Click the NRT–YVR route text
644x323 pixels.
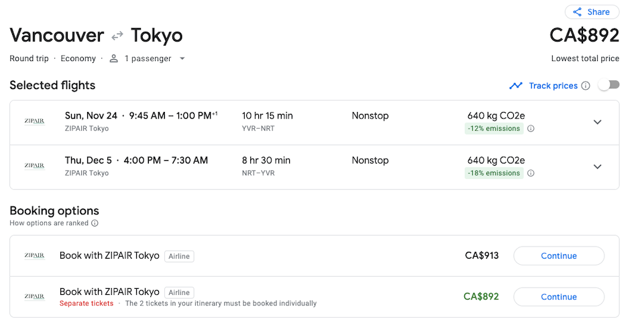tap(258, 173)
